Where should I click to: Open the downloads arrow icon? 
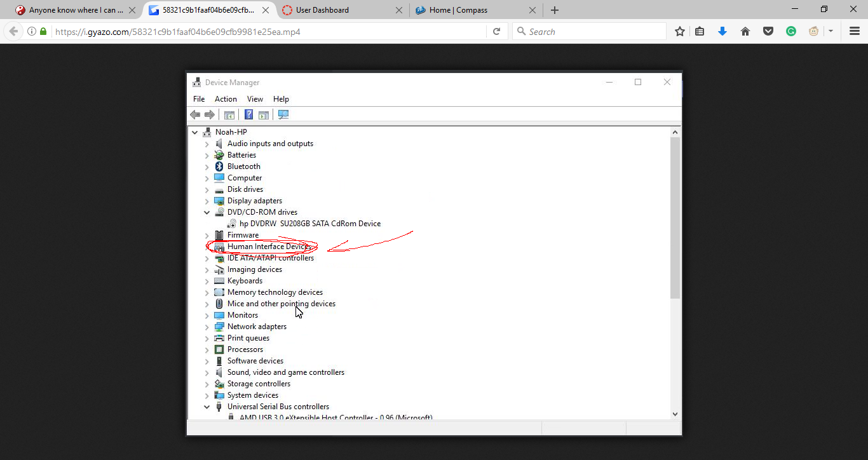click(x=722, y=31)
